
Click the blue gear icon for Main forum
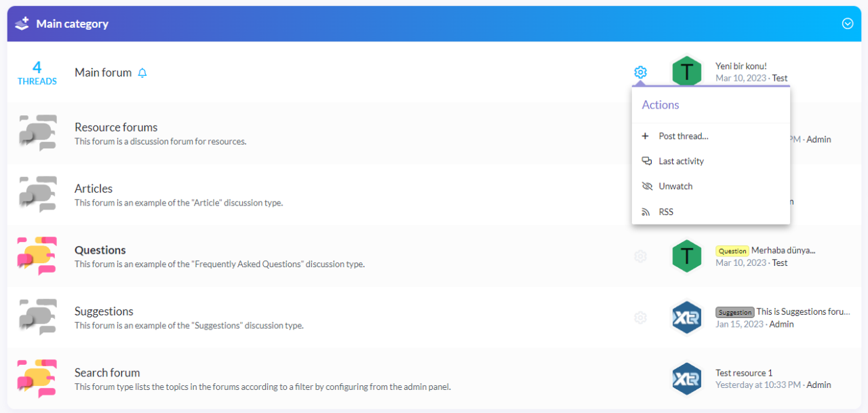(x=640, y=73)
